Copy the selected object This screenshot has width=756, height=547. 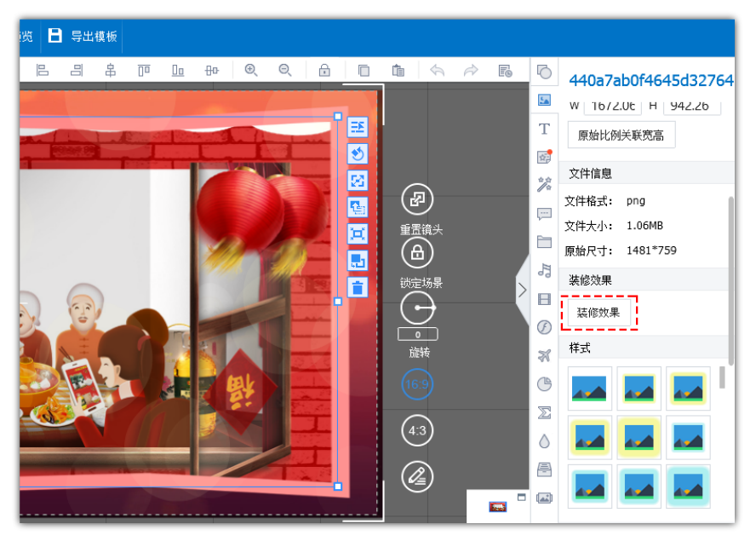[x=364, y=71]
